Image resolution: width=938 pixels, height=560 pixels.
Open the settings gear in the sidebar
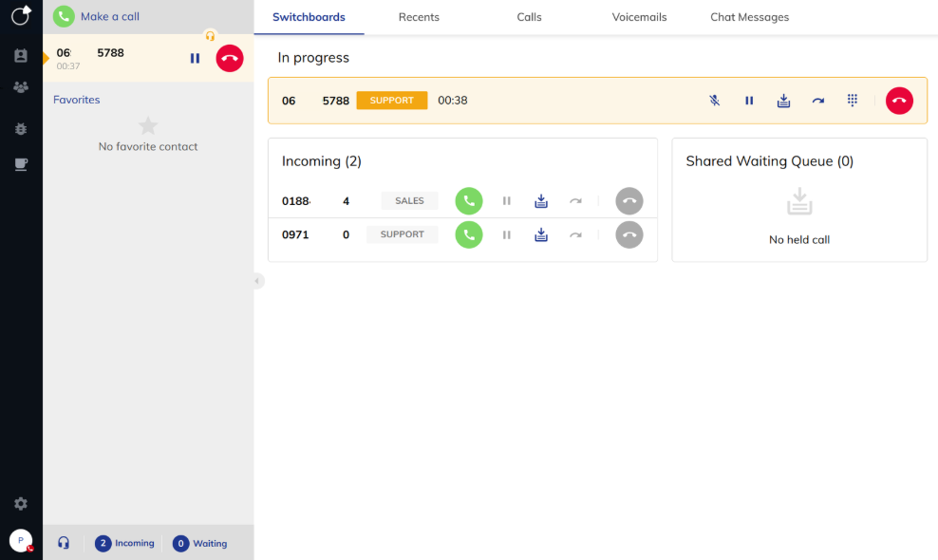coord(21,504)
